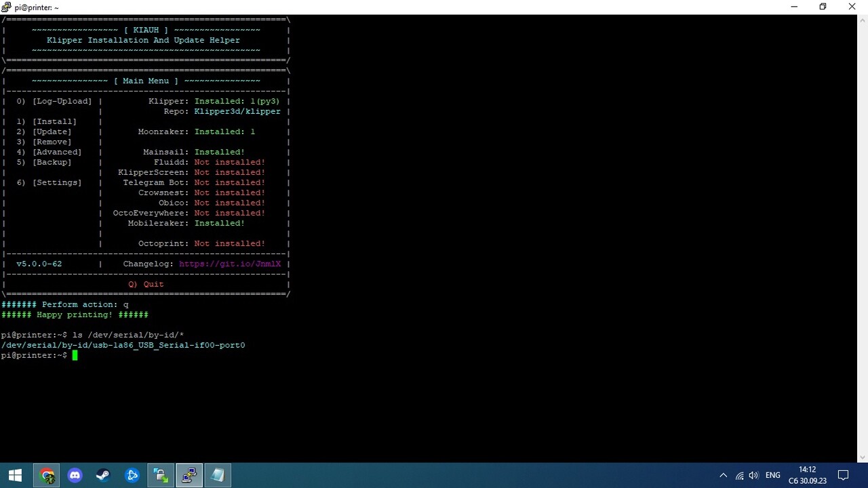Switch to Chrome in the taskbar

pyautogui.click(x=47, y=475)
